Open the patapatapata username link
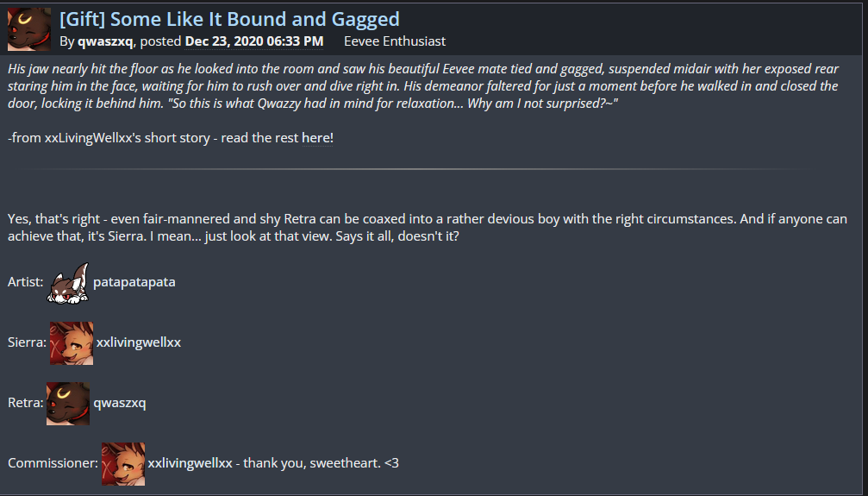The height and width of the screenshot is (496, 868). (134, 282)
